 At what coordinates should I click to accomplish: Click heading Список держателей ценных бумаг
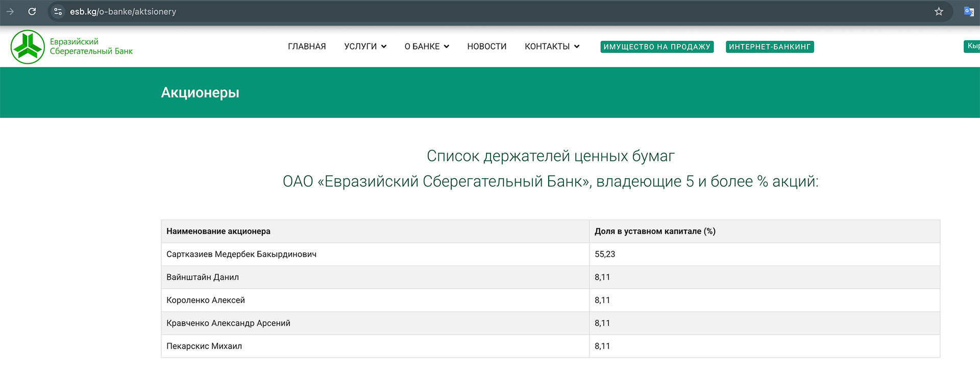(551, 156)
